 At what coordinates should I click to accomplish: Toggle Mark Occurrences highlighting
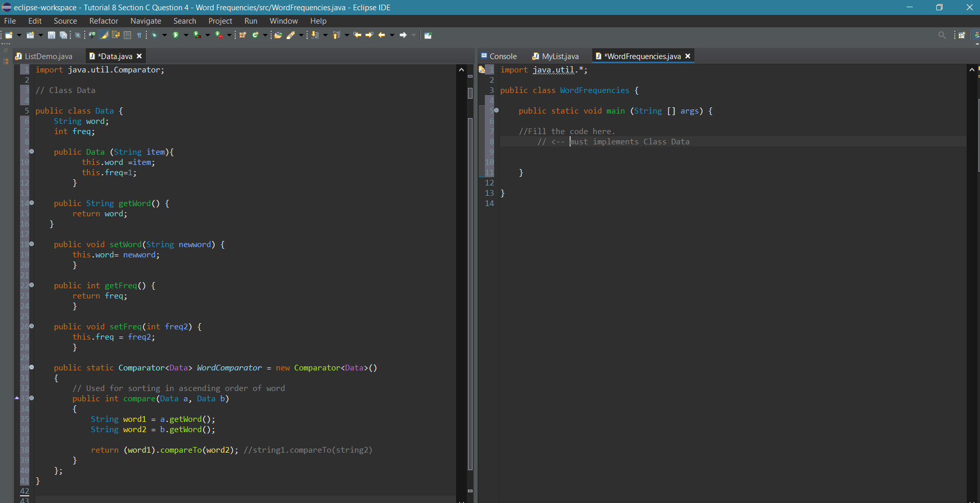tap(103, 35)
